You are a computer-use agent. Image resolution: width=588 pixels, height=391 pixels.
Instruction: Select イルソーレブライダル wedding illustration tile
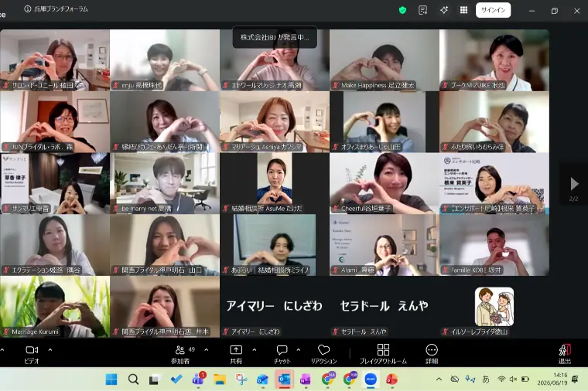(494, 307)
